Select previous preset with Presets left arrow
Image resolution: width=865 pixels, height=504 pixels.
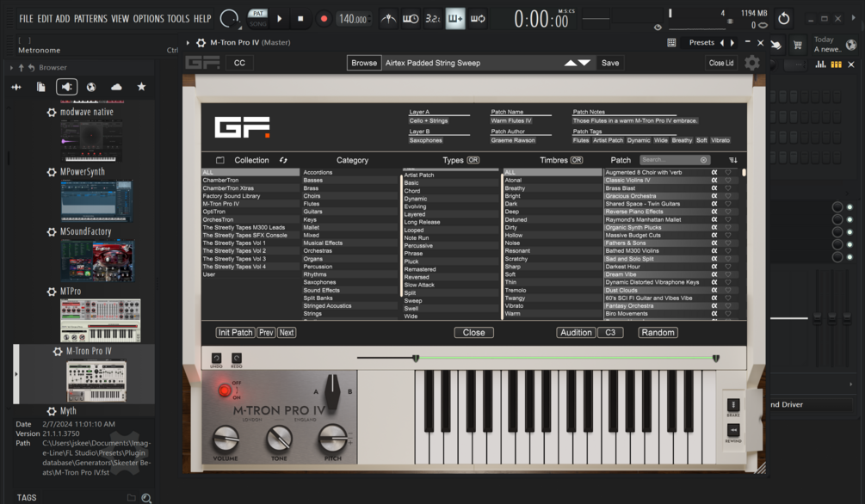[x=721, y=42]
